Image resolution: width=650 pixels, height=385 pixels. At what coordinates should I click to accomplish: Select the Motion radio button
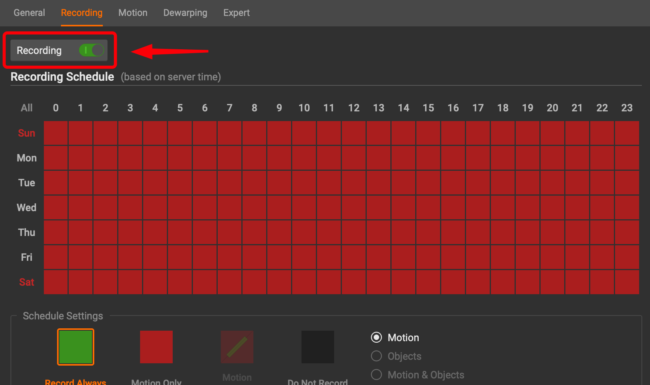tap(376, 338)
